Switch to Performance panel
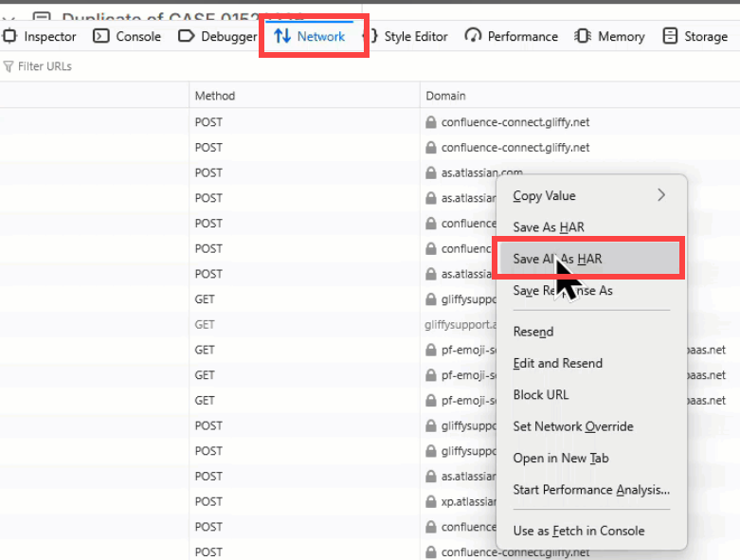Screen dimensions: 740x560 click(x=512, y=37)
